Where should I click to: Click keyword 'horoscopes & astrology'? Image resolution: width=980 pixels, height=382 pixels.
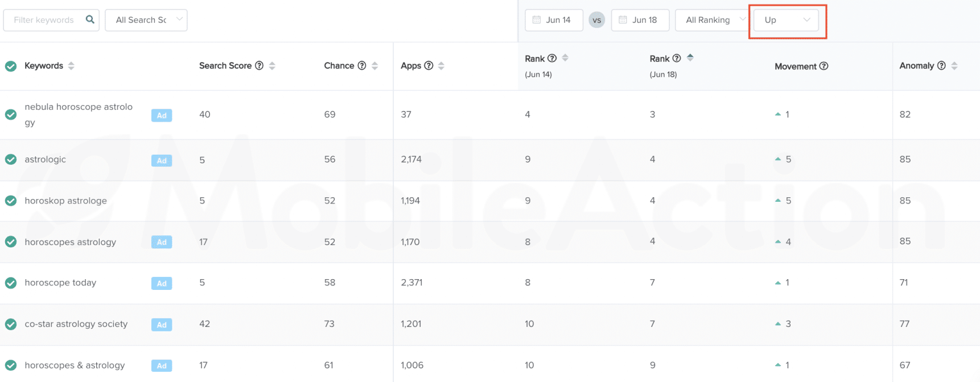(75, 365)
